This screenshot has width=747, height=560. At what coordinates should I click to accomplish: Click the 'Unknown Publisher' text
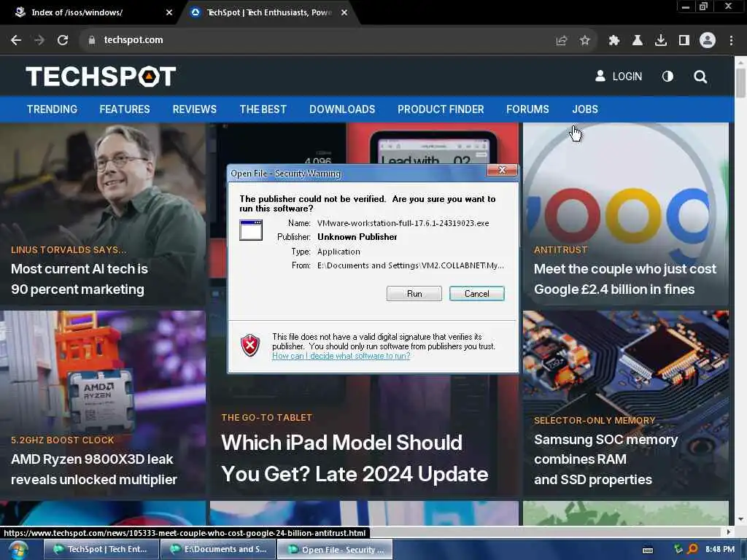pyautogui.click(x=357, y=237)
